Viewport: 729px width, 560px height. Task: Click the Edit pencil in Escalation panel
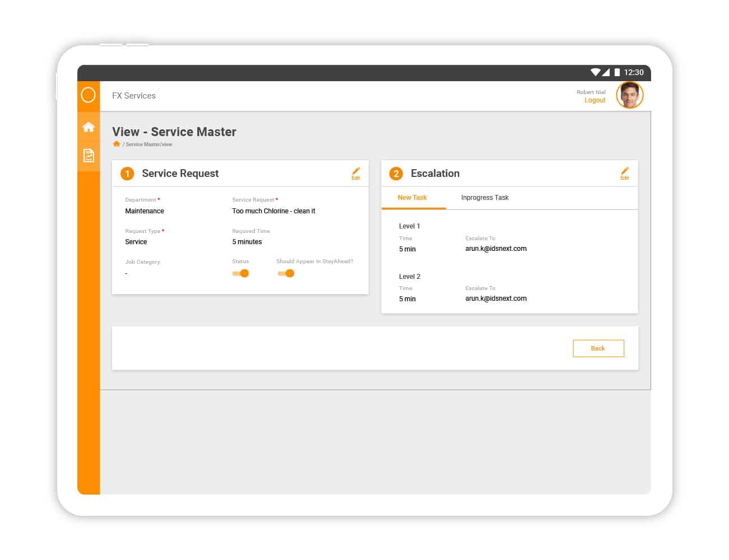click(624, 173)
